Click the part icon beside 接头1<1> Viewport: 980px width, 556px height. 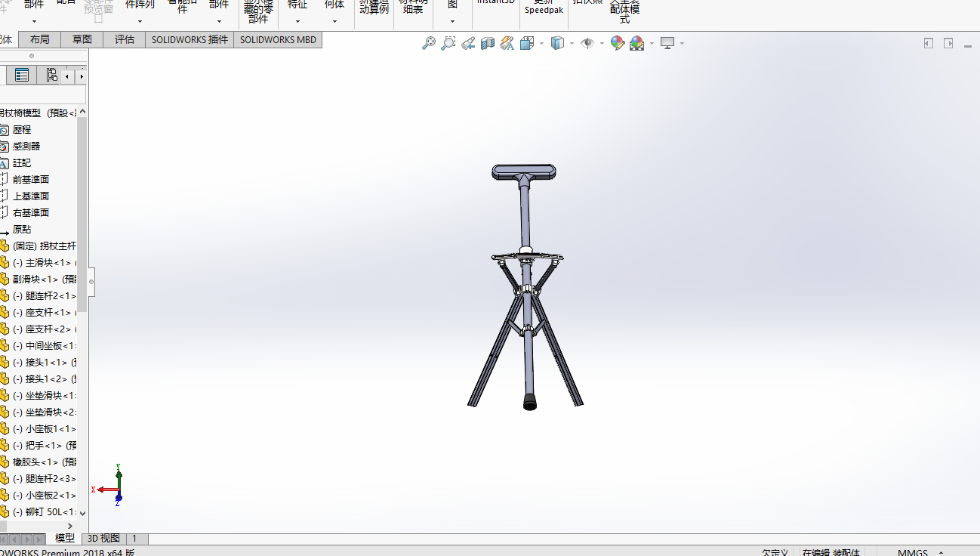pyautogui.click(x=5, y=363)
